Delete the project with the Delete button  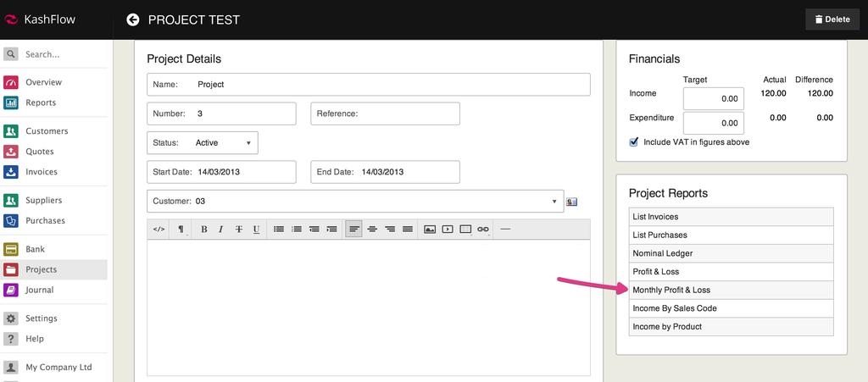(832, 19)
